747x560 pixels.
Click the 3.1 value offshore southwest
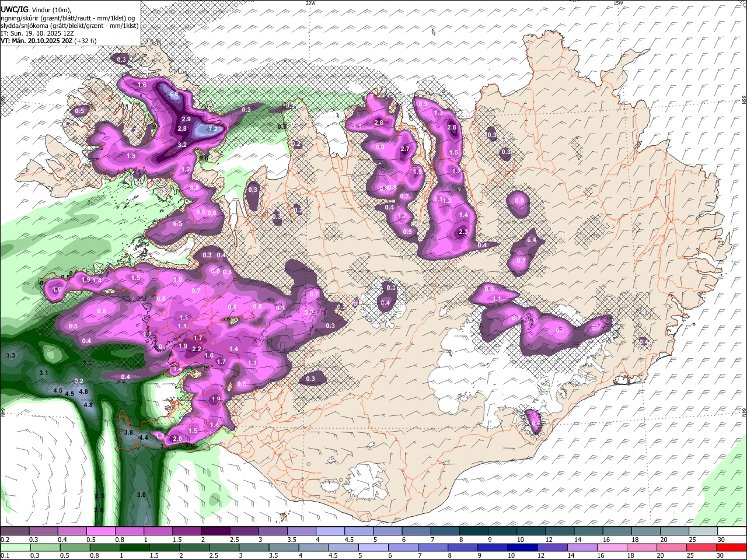(43, 372)
